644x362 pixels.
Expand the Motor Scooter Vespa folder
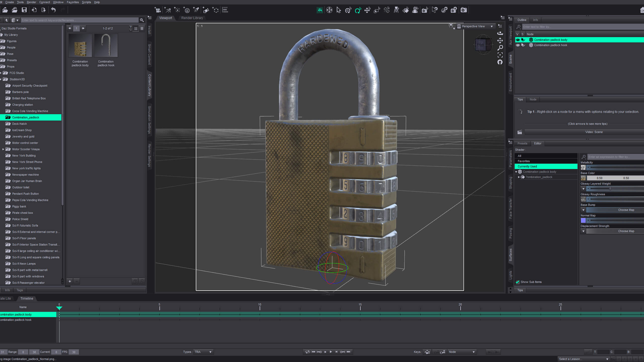tap(3, 149)
